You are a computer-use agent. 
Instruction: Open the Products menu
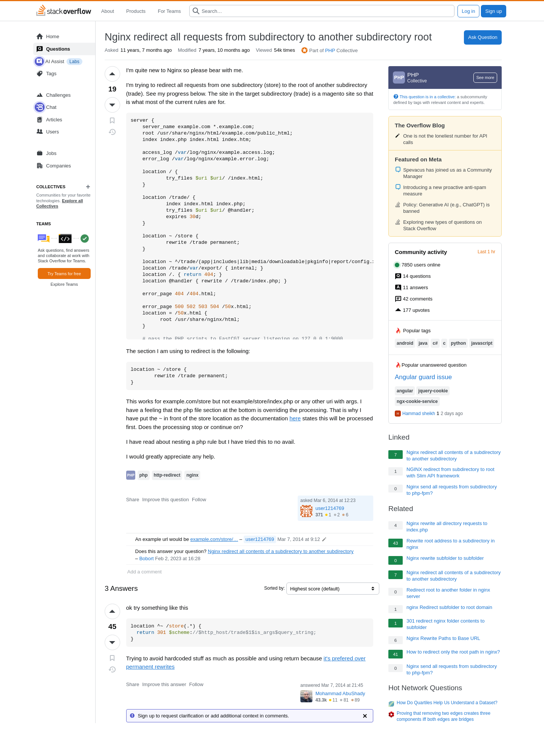(136, 11)
